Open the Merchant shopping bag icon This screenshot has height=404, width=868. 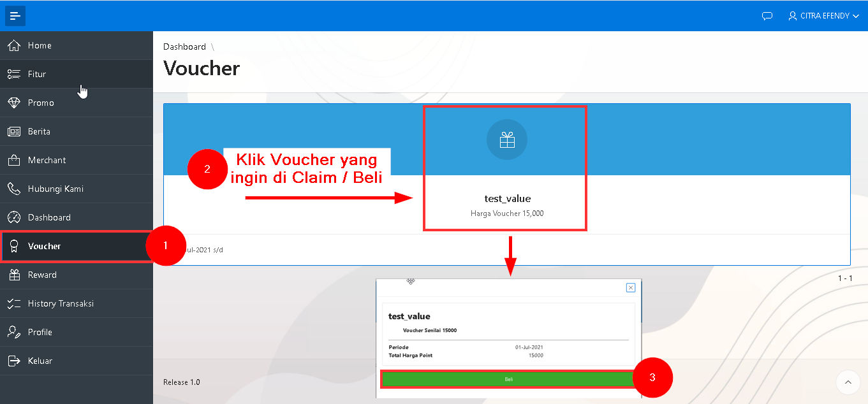(x=14, y=160)
